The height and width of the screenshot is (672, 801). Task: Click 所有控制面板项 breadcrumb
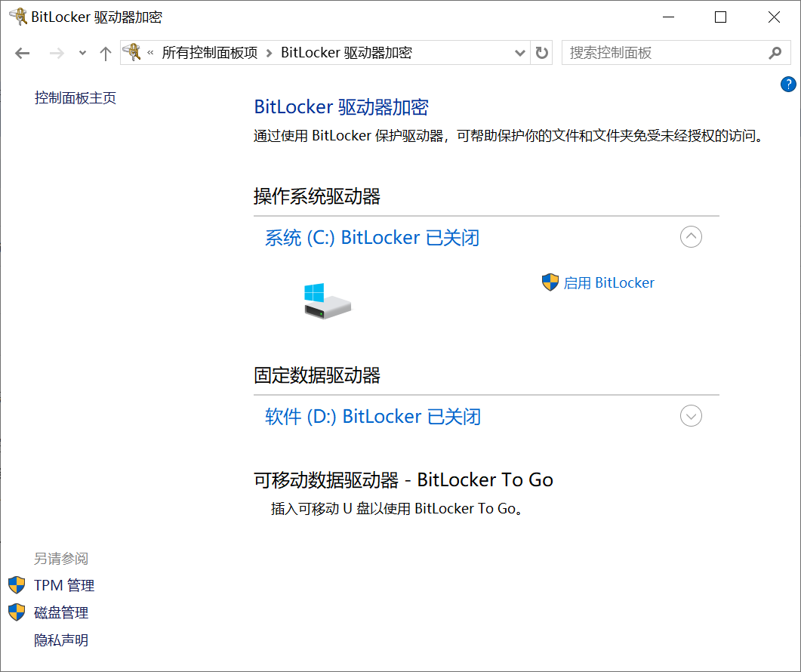pyautogui.click(x=209, y=53)
